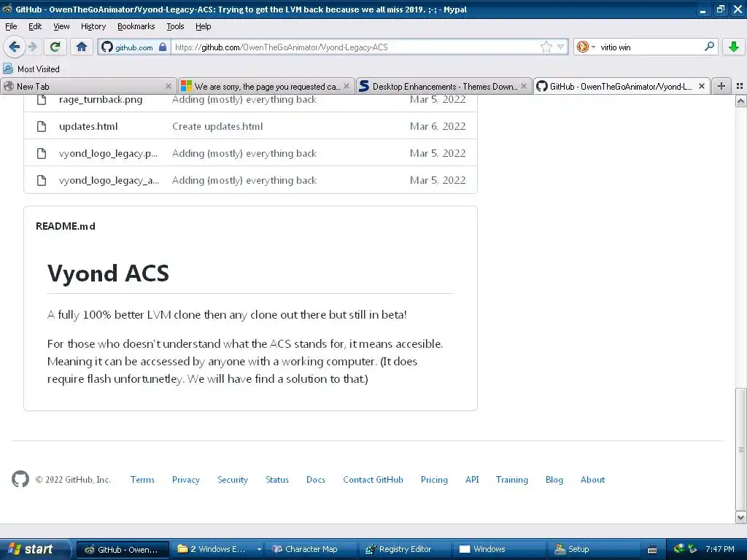Click the list all tabs grid icon
747x560 pixels.
[x=740, y=86]
